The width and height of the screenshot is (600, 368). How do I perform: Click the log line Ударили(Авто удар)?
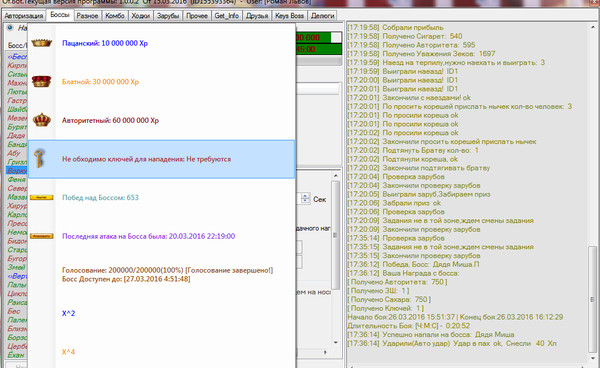tap(452, 344)
